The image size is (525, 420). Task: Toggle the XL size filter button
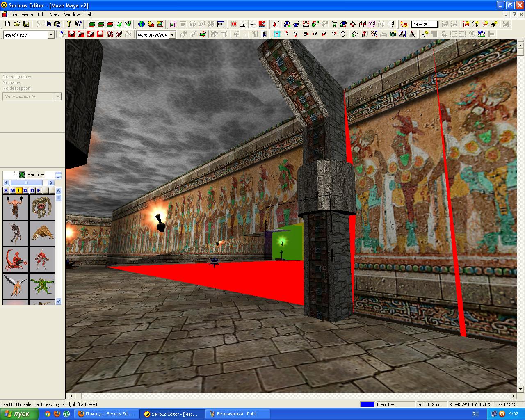click(26, 191)
